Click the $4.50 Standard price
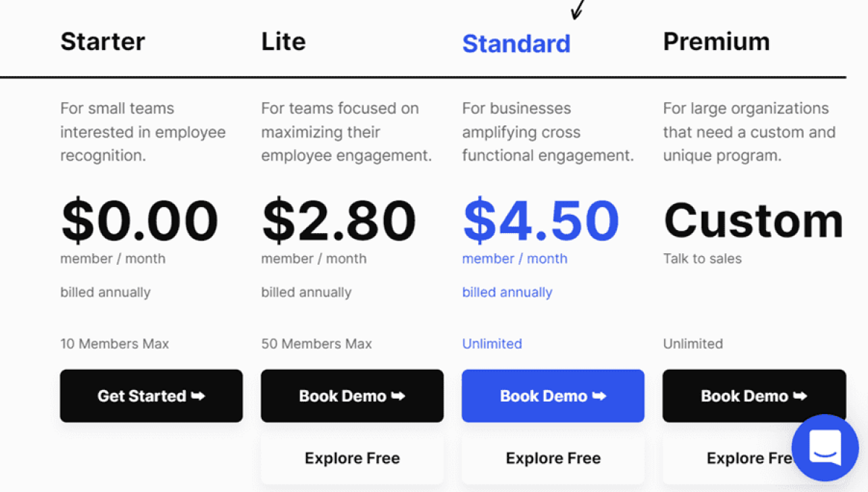The height and width of the screenshot is (492, 868). point(540,221)
